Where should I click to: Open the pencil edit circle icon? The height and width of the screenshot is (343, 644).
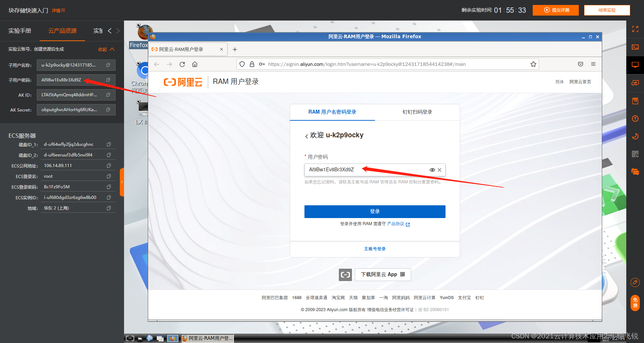[635, 282]
